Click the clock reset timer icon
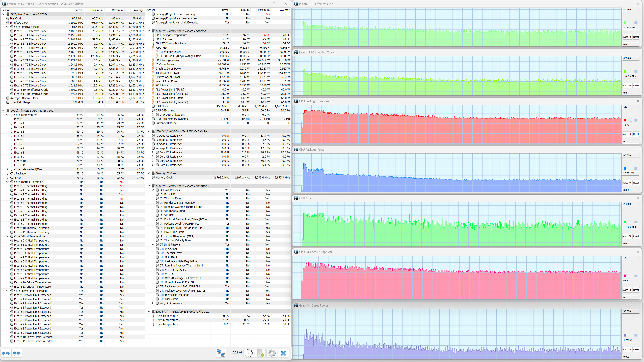 tap(249, 353)
